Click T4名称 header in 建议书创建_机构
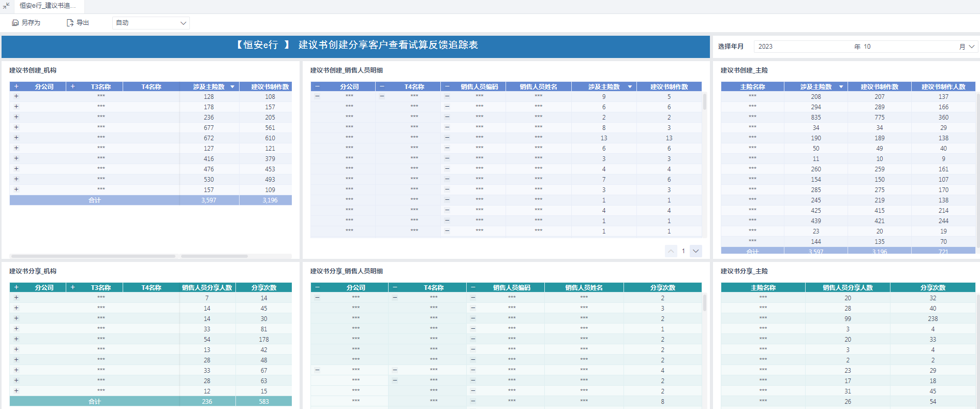This screenshot has width=980, height=409. pos(152,87)
